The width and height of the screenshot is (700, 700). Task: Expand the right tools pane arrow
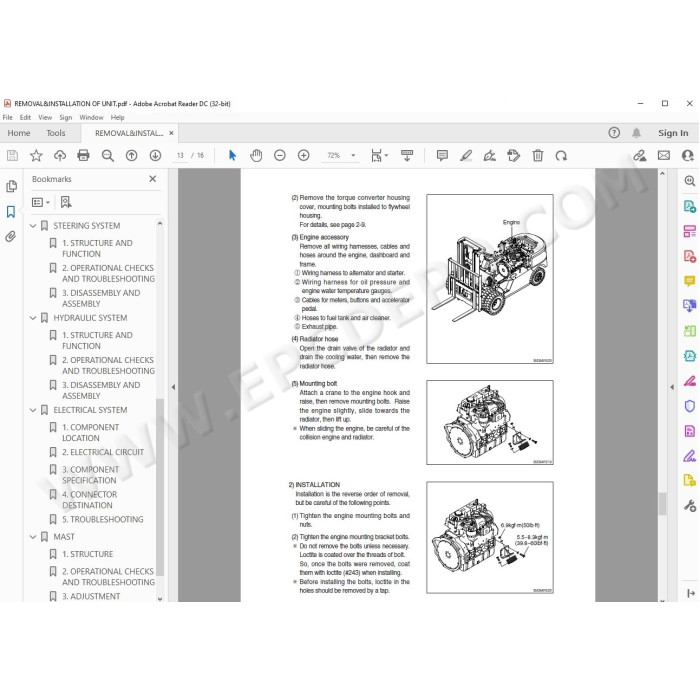tap(672, 387)
